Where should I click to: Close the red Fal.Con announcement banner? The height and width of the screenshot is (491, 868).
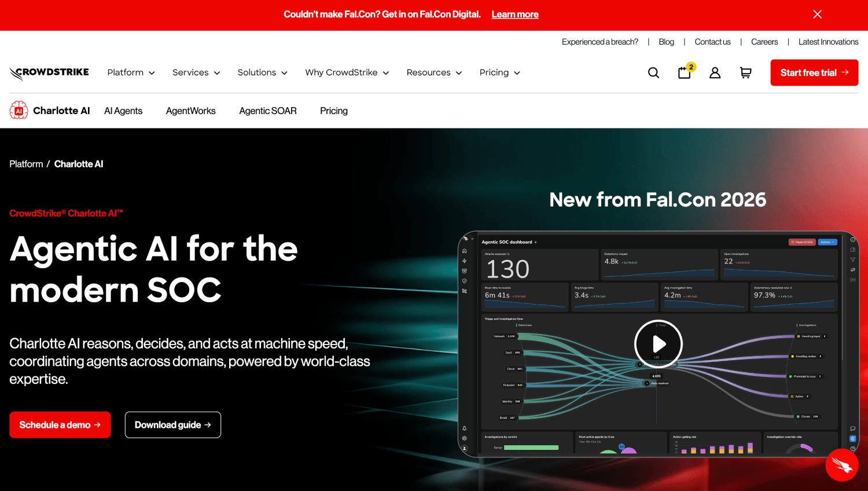817,14
